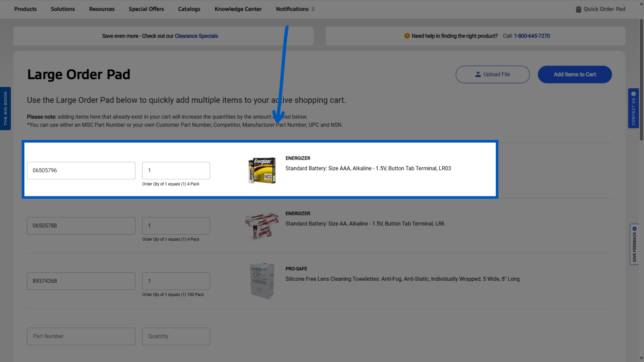644x362 pixels.
Task: Click the Energizer AAA battery product image
Action: [262, 171]
